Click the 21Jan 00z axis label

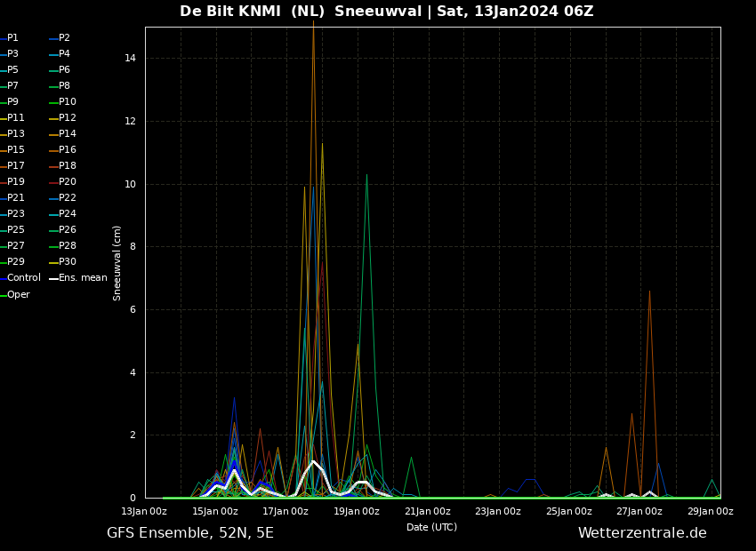click(428, 512)
